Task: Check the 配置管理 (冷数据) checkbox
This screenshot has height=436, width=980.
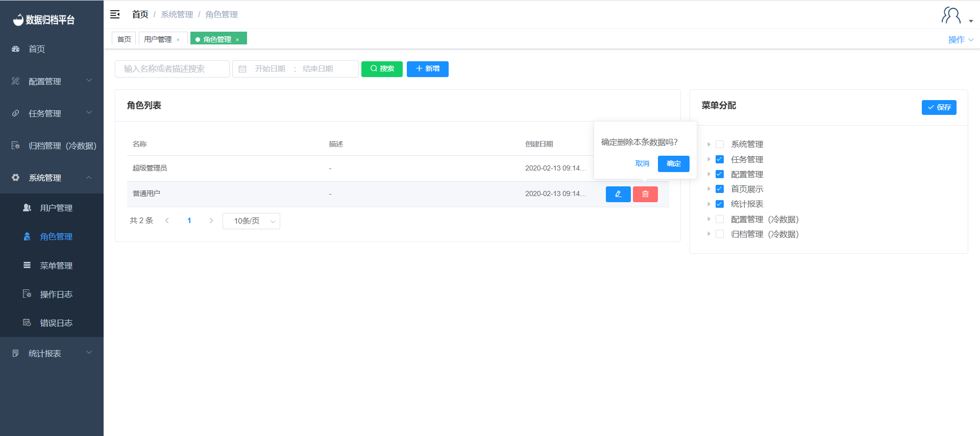Action: [720, 219]
